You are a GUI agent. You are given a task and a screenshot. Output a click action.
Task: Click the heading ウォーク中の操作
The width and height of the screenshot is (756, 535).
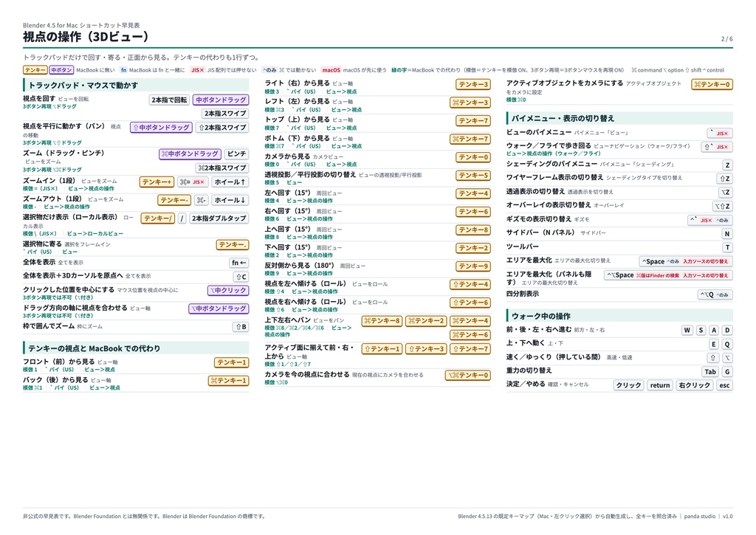click(541, 316)
